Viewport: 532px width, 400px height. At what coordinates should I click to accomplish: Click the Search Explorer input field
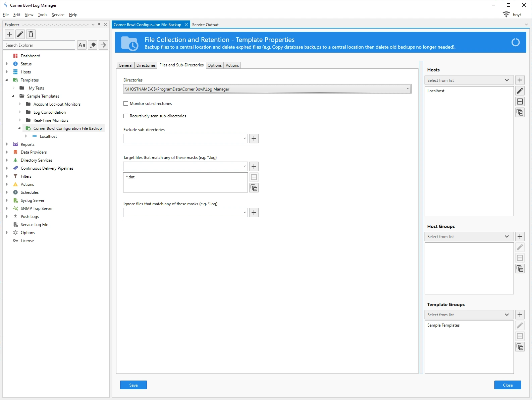40,45
